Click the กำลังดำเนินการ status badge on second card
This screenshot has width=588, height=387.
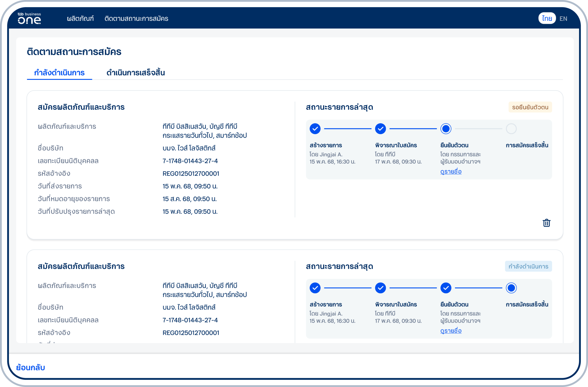528,266
